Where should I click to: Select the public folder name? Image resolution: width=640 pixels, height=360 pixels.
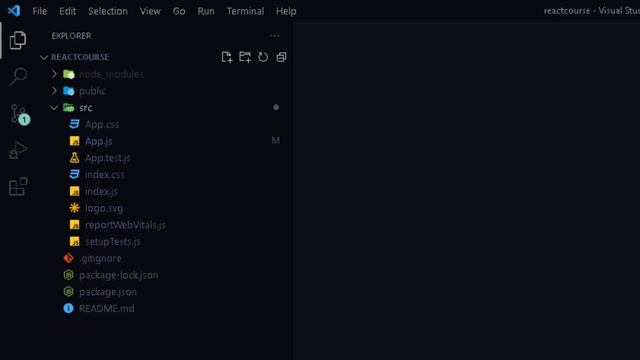[x=92, y=91]
